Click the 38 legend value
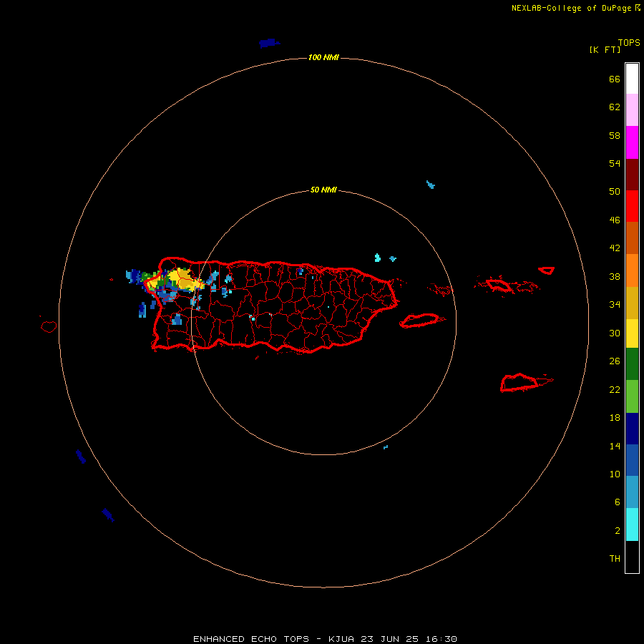Screen dimensions: 644x644 (615, 276)
